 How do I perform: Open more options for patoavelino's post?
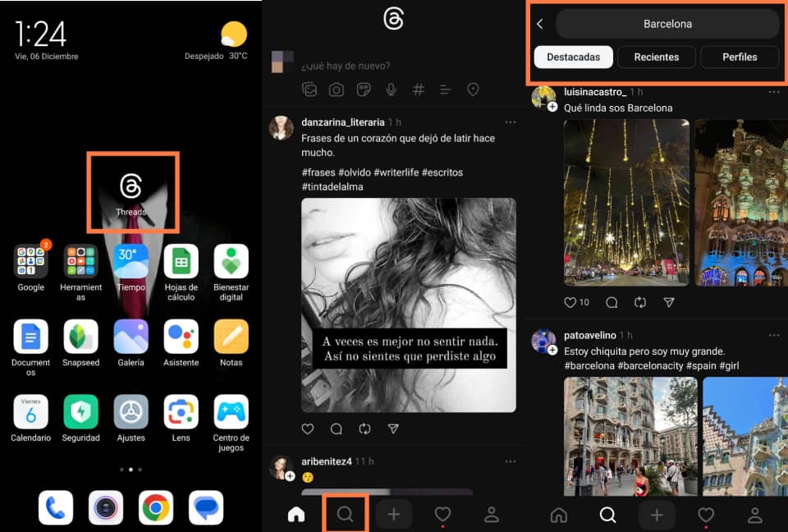774,336
